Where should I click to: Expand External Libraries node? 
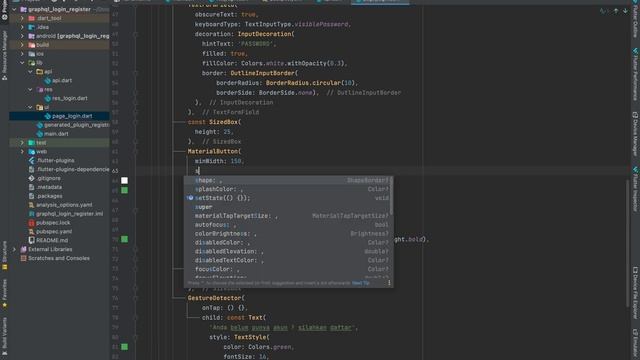click(14, 249)
